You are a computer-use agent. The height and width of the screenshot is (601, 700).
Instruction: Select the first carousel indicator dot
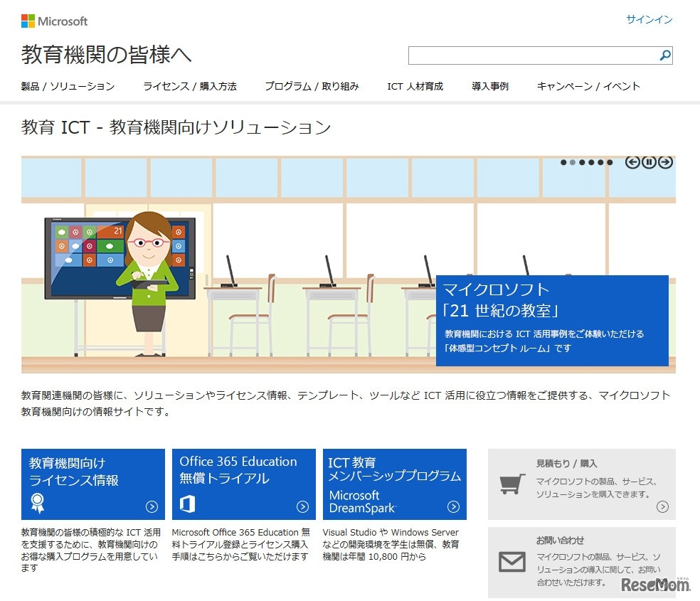click(x=564, y=162)
